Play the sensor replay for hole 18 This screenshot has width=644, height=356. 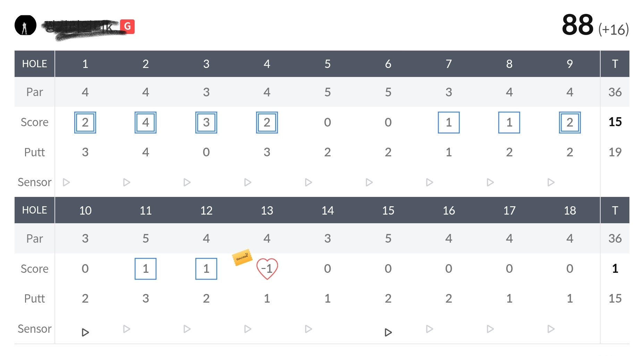tap(551, 329)
